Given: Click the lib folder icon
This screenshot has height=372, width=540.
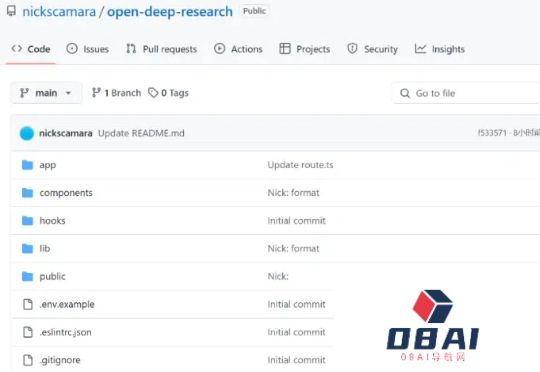Looking at the screenshot, I should [x=28, y=248].
